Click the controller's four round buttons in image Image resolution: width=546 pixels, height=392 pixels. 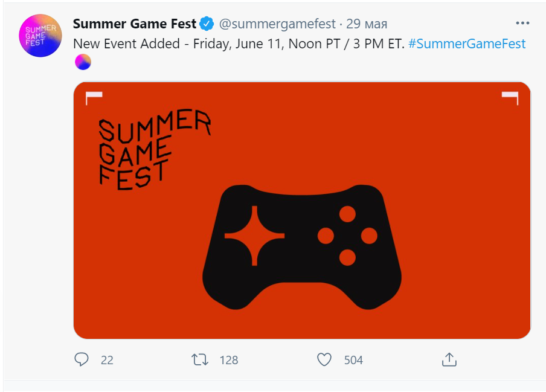(x=347, y=236)
